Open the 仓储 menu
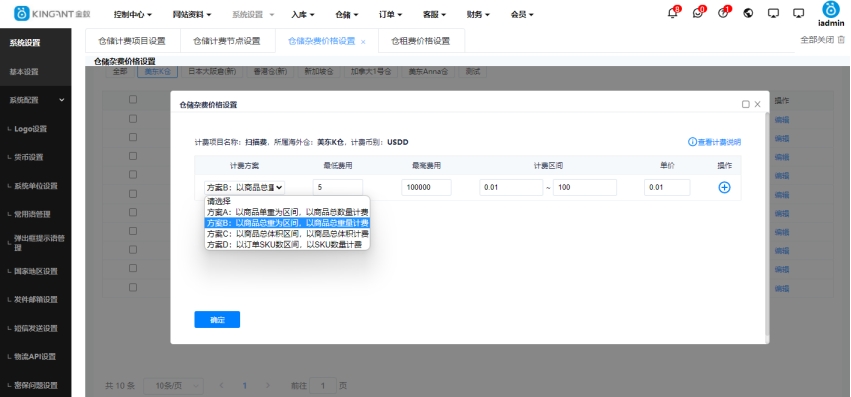The width and height of the screenshot is (851, 397). tap(347, 15)
